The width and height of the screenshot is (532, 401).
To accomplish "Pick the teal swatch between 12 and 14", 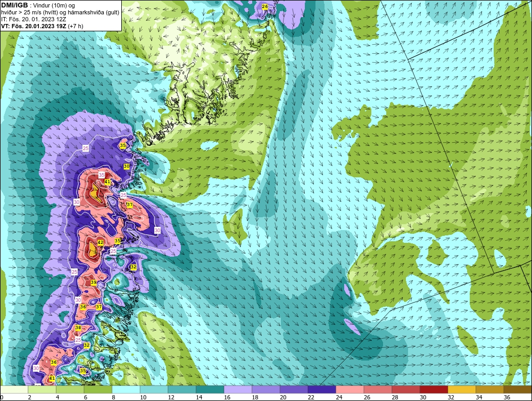I will click(x=182, y=389).
